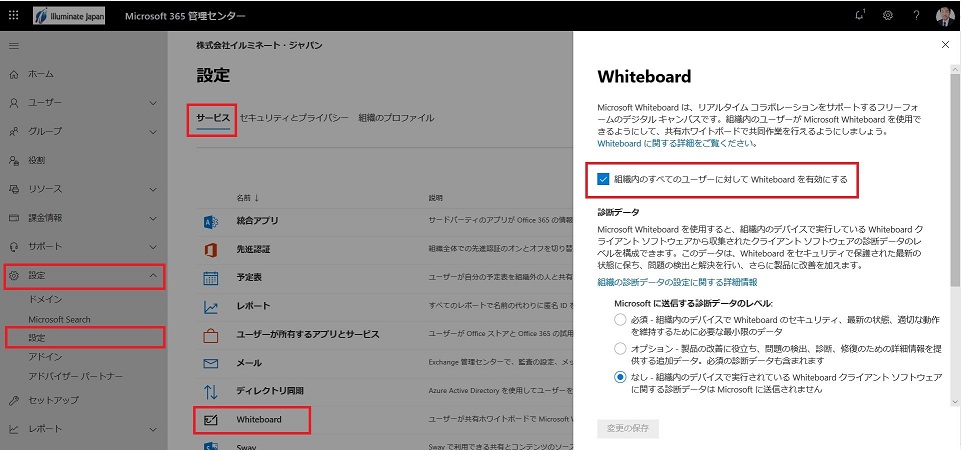Screen dimensions: 961x450
Task: Select the オプション diagnostic data radio
Action: (620, 348)
